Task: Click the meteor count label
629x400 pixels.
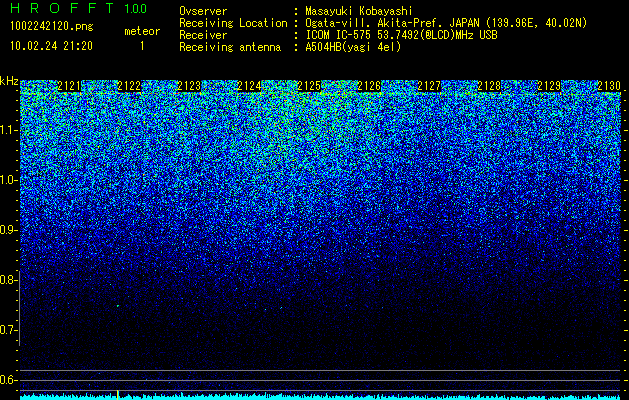Action: point(142,31)
